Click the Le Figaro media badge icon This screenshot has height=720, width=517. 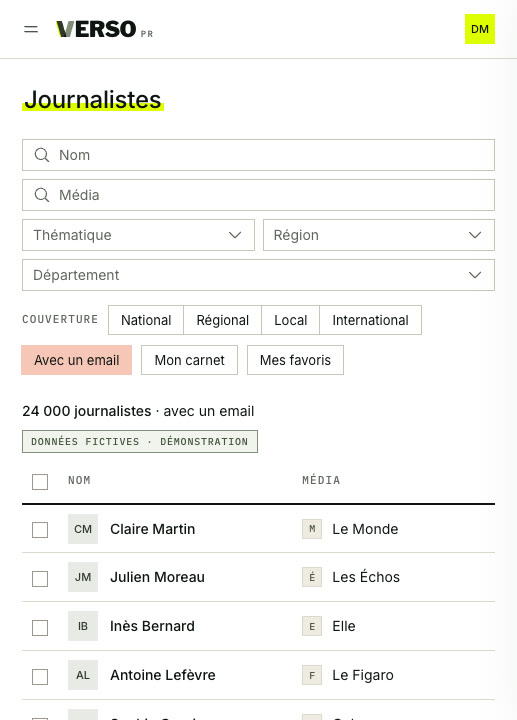[312, 675]
